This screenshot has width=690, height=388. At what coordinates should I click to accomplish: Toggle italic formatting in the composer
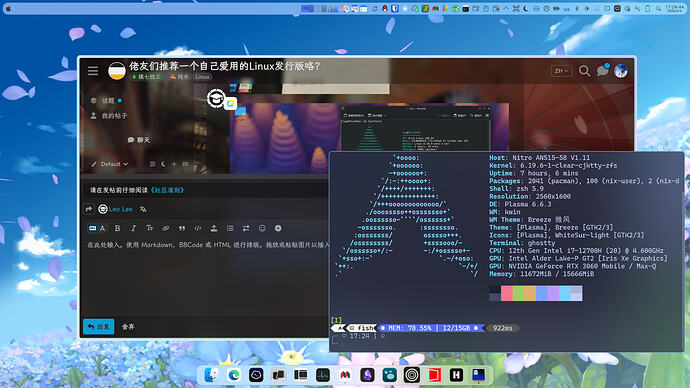(x=133, y=228)
